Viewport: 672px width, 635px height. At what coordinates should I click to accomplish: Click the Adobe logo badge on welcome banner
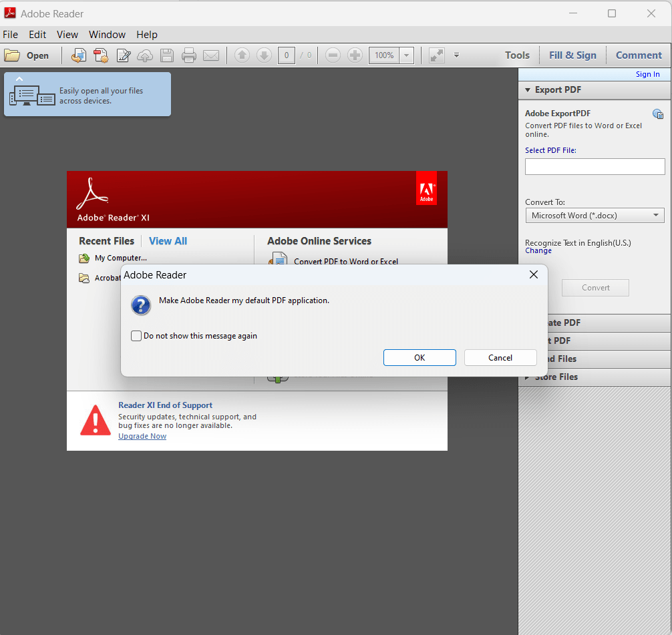(426, 188)
